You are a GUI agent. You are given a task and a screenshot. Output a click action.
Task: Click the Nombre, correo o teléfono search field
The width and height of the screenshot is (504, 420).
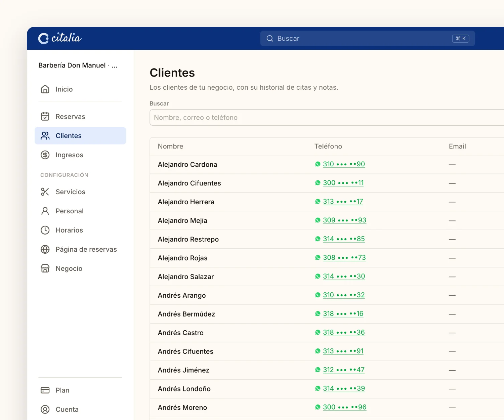pyautogui.click(x=327, y=118)
